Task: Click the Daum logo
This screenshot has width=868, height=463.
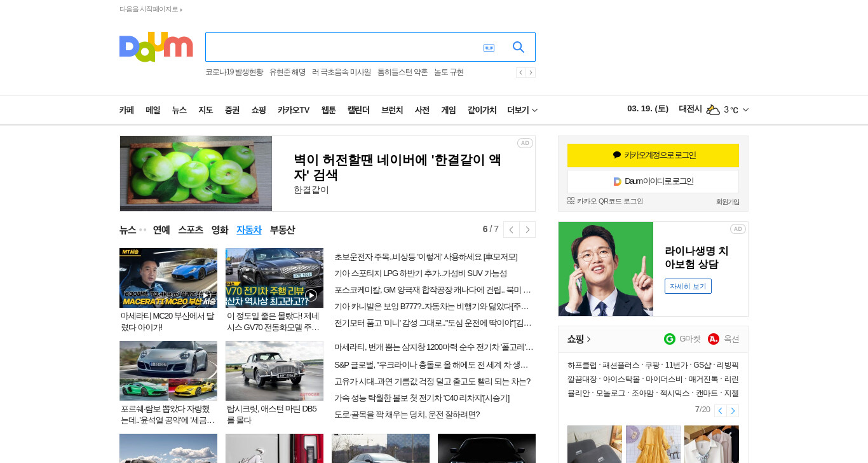Action: pos(156,46)
